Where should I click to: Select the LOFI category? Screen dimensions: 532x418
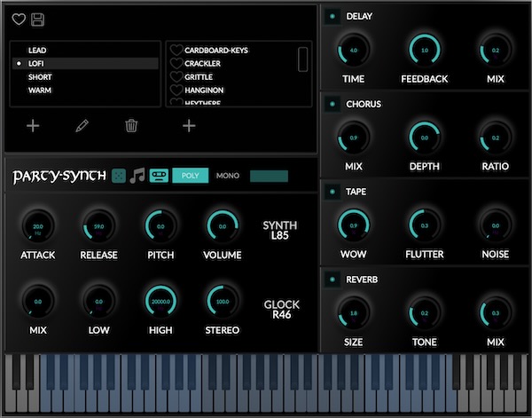pos(85,64)
